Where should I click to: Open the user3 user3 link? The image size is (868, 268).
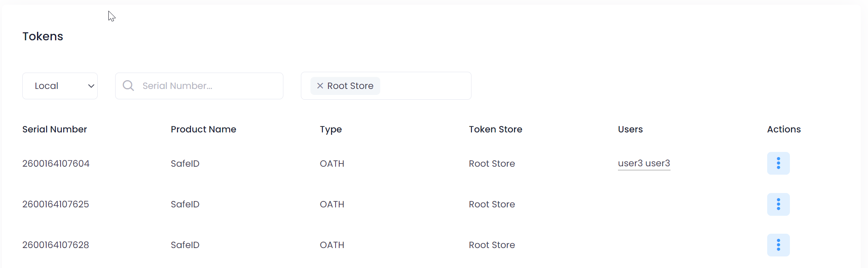644,164
